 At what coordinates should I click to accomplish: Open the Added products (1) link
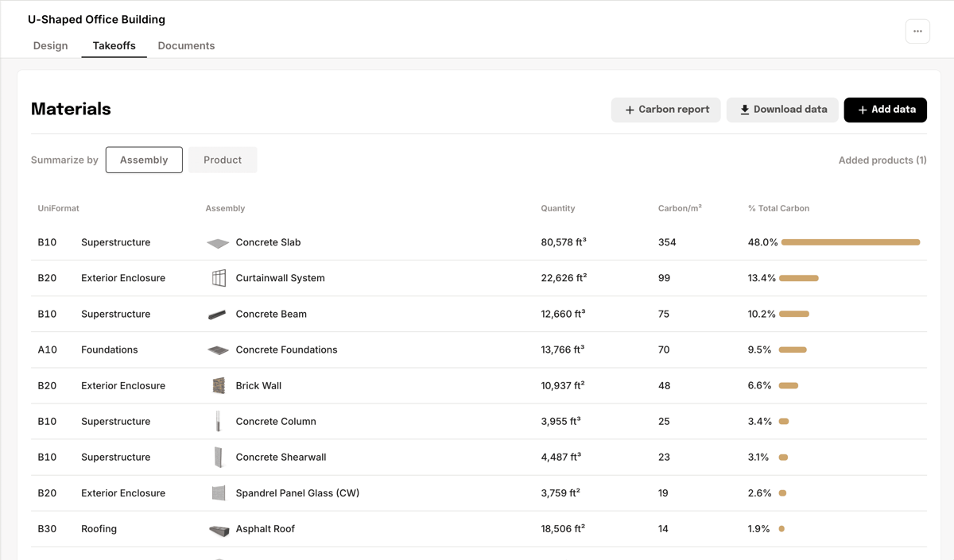(882, 160)
